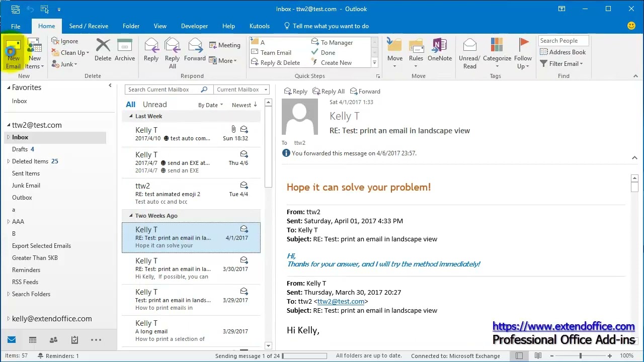644x362 pixels.
Task: Click Tell me what you want to do
Action: [x=326, y=26]
